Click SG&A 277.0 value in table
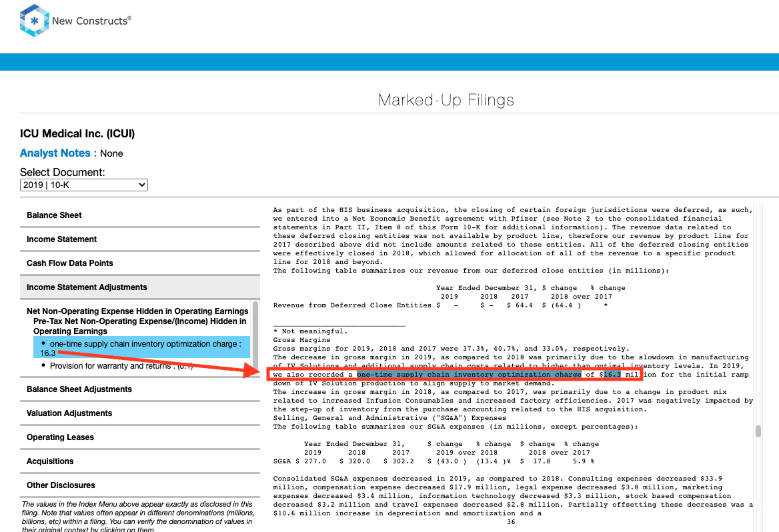 (315, 461)
